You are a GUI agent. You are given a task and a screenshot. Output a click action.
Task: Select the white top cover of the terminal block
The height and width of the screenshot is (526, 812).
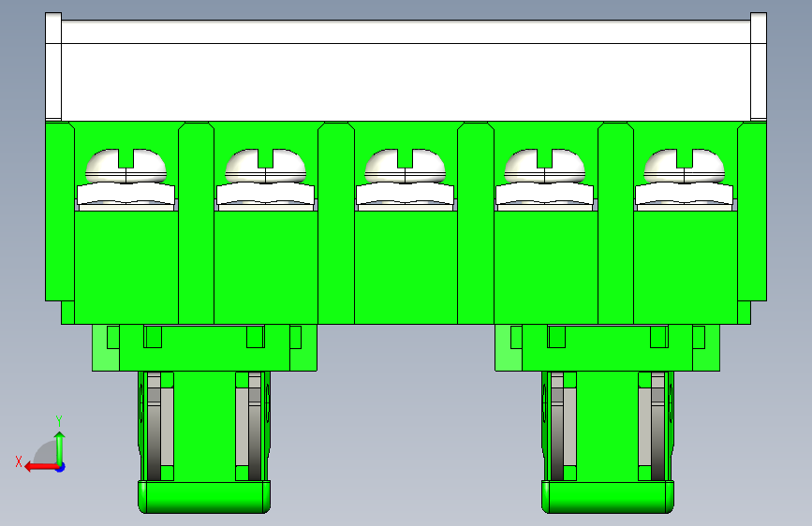(406, 67)
